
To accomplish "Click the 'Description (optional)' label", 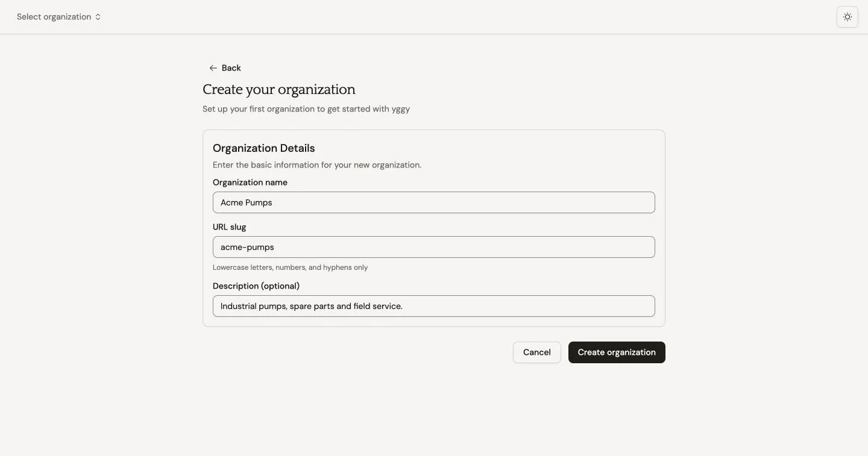I will [x=256, y=286].
